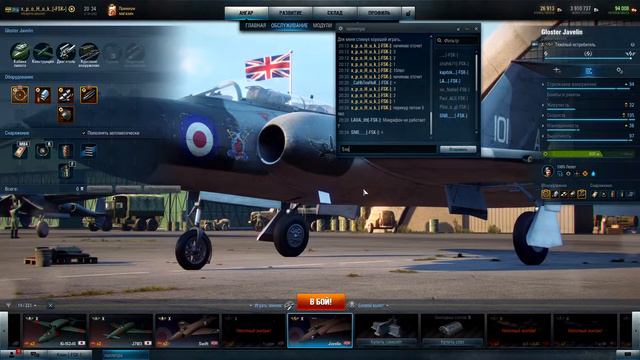
Task: Open the chat channel tab in bottom bar
Action: click(125, 355)
